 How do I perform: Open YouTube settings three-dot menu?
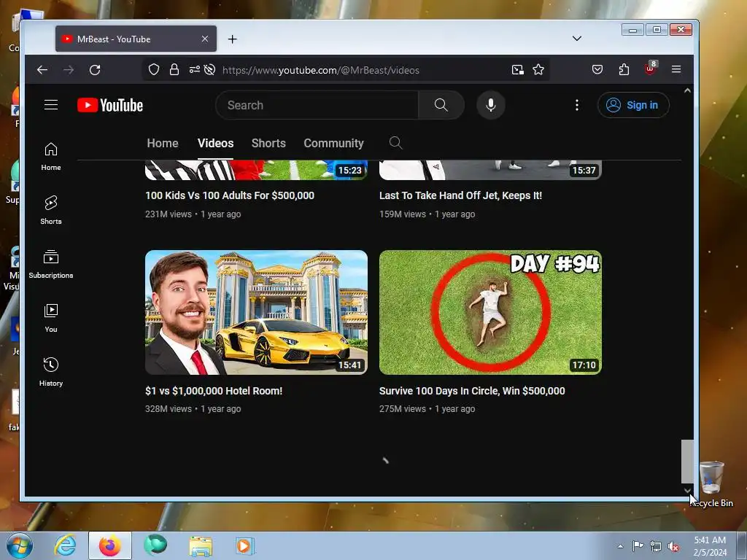tap(577, 105)
